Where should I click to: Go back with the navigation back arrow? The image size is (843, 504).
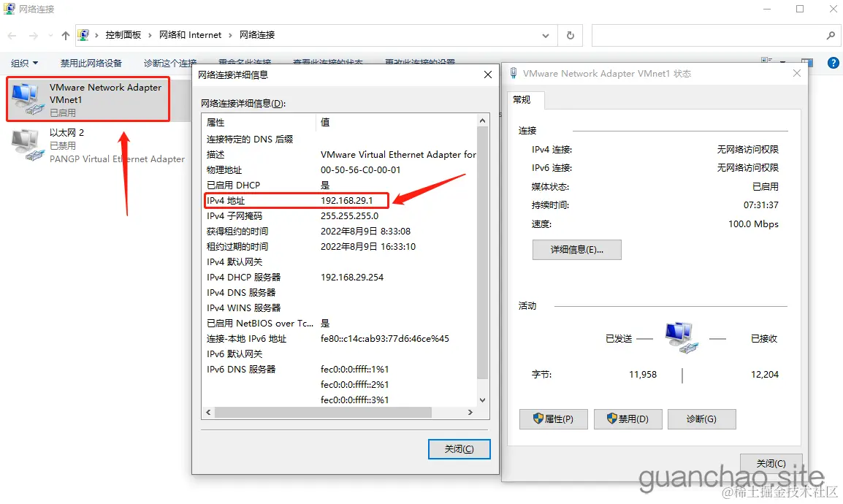pos(12,36)
